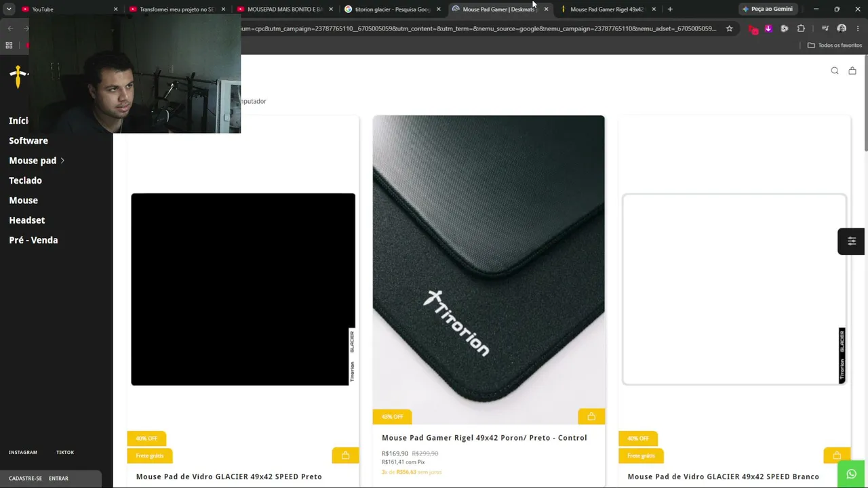Open the Mouse pad menu item
This screenshot has height=488, width=868.
[33, 161]
